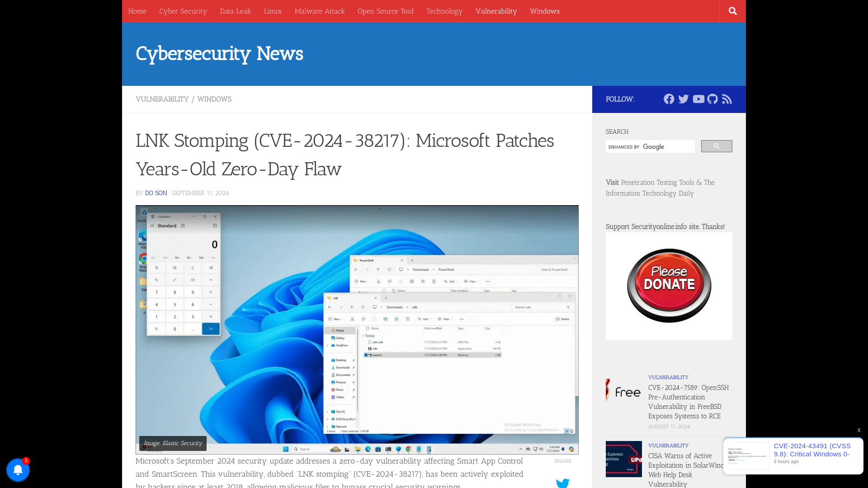Open the notification bell with badge 3

click(18, 470)
